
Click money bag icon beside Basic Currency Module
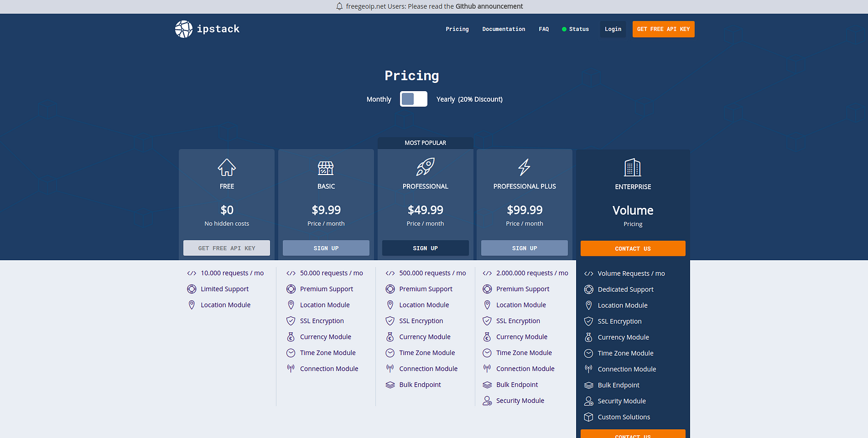click(291, 337)
